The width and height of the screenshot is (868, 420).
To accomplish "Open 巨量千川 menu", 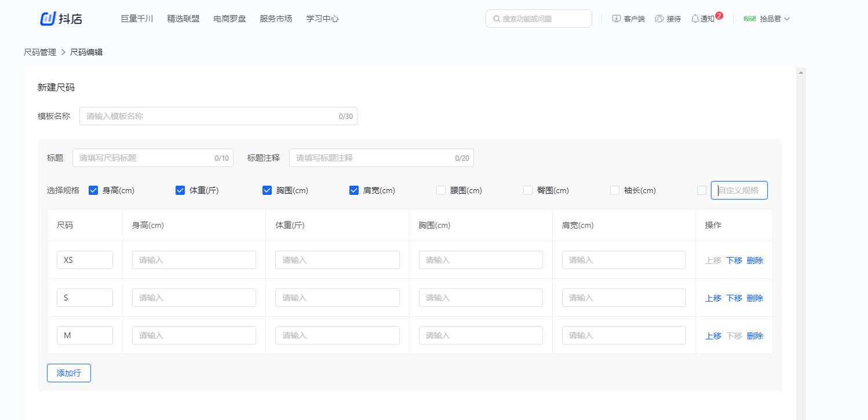I will pos(137,19).
